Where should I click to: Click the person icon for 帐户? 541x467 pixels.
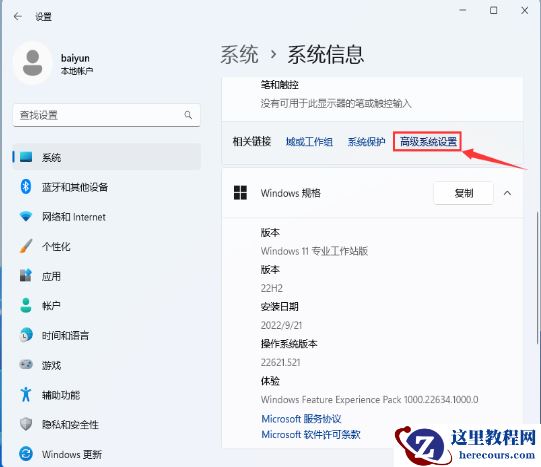coord(26,305)
